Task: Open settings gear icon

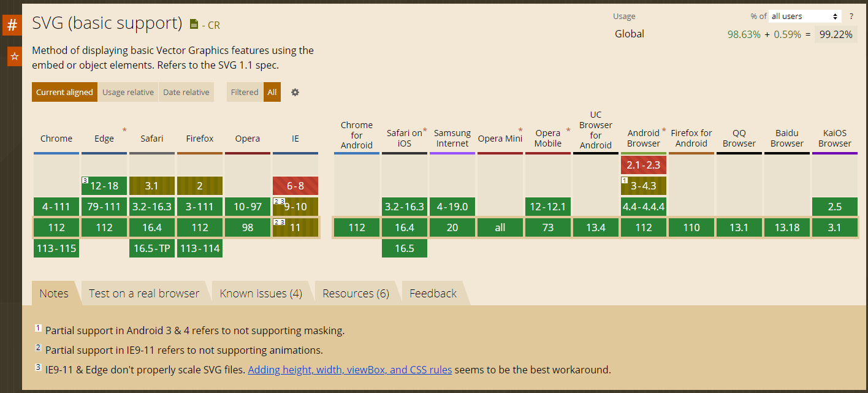Action: tap(295, 92)
